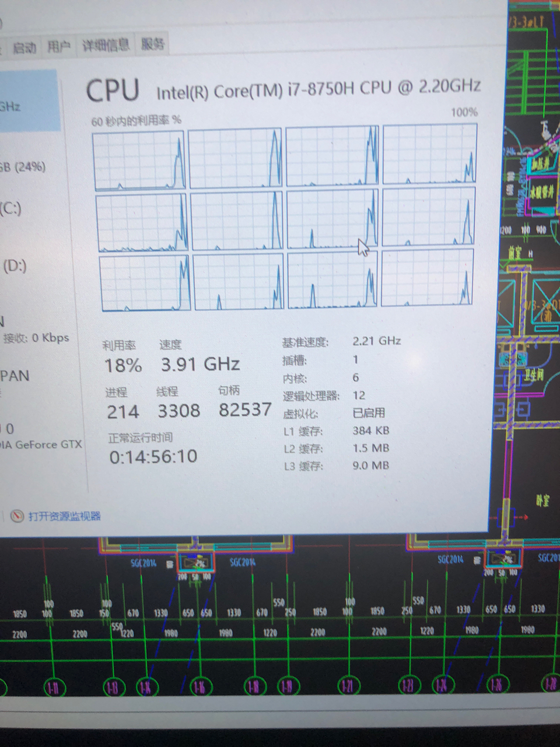Viewport: 560px width, 747px height.
Task: Switch to the 启动 tab
Action: click(24, 47)
